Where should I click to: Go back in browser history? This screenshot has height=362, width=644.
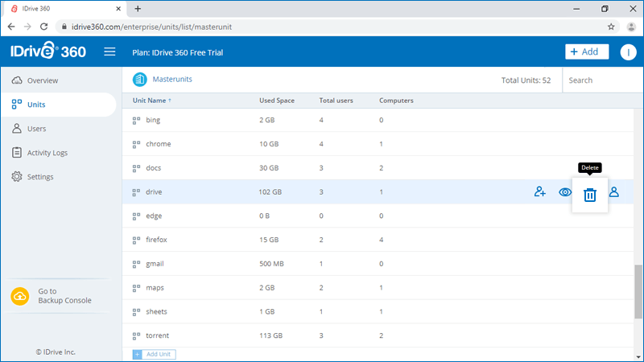coord(11,27)
